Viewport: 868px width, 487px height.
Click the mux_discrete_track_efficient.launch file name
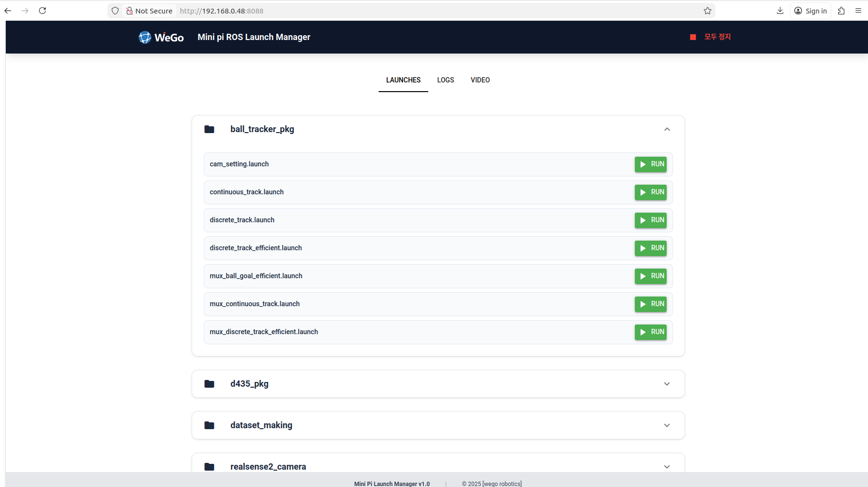coord(264,332)
